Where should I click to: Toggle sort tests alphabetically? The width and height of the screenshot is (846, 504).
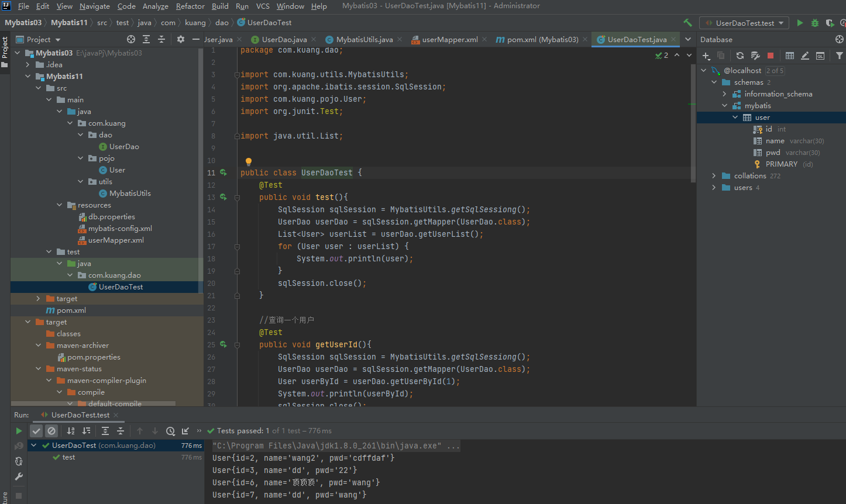click(x=71, y=431)
